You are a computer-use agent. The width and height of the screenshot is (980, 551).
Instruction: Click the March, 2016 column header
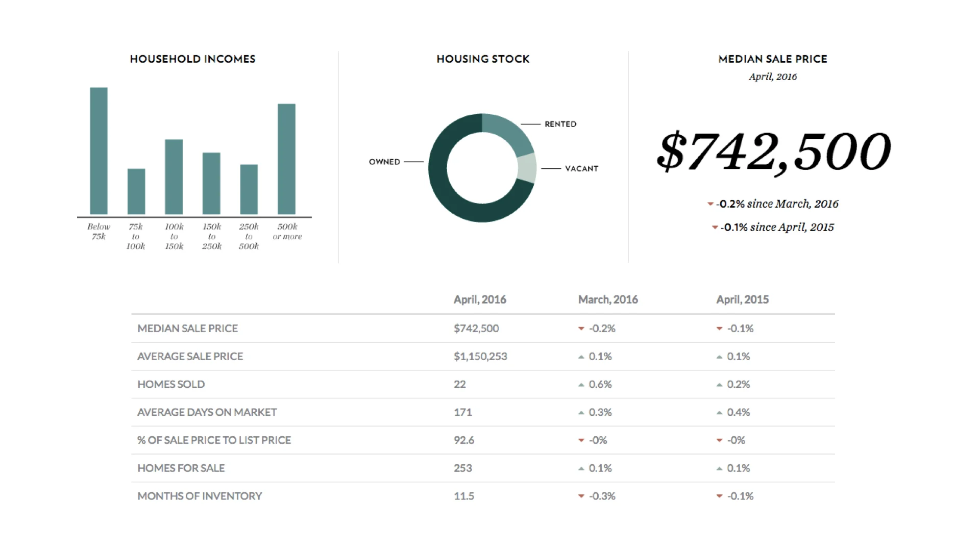607,299
